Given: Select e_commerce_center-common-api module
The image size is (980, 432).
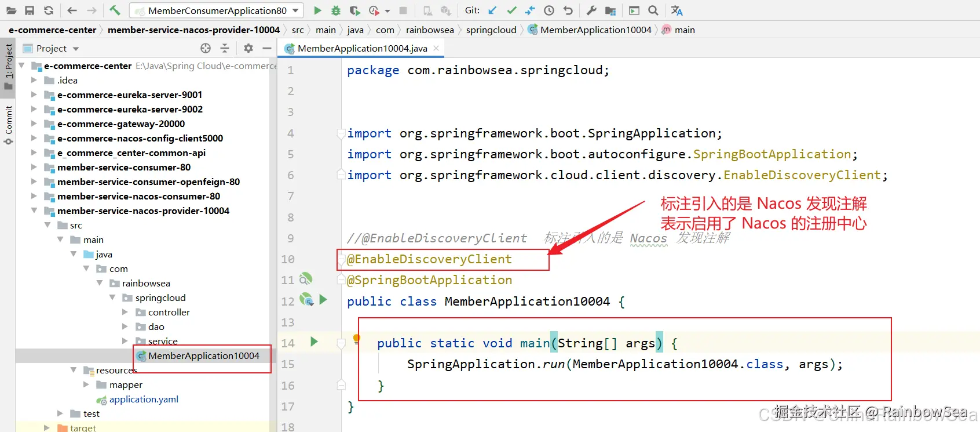Looking at the screenshot, I should click(x=131, y=153).
